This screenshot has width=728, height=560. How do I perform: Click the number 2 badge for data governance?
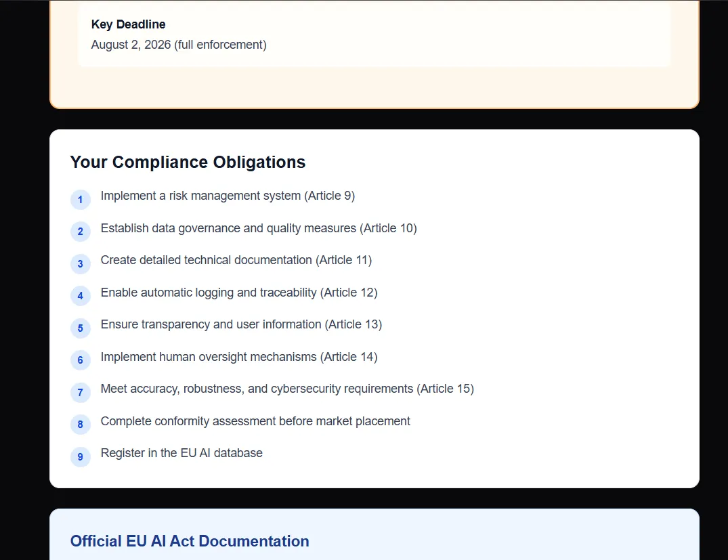coord(81,232)
